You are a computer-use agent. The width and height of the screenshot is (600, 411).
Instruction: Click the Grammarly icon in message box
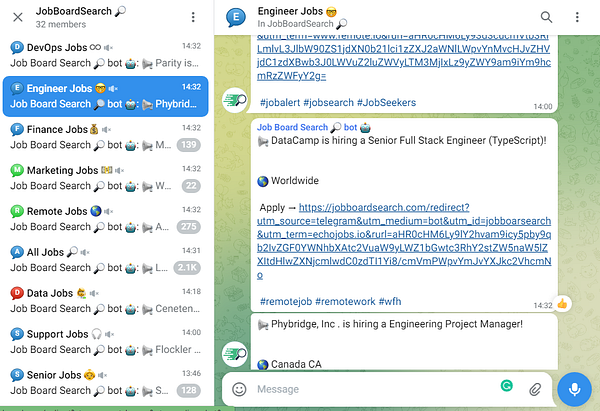click(507, 385)
